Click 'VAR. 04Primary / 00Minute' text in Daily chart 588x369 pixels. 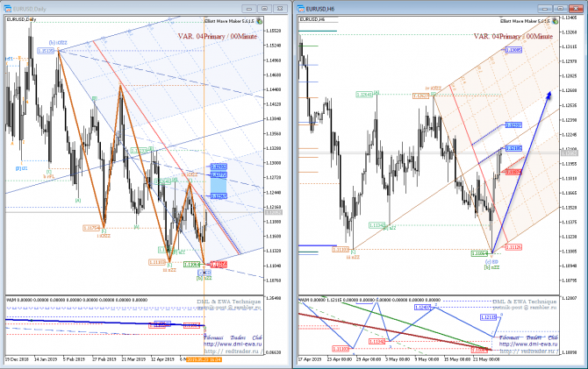[218, 36]
